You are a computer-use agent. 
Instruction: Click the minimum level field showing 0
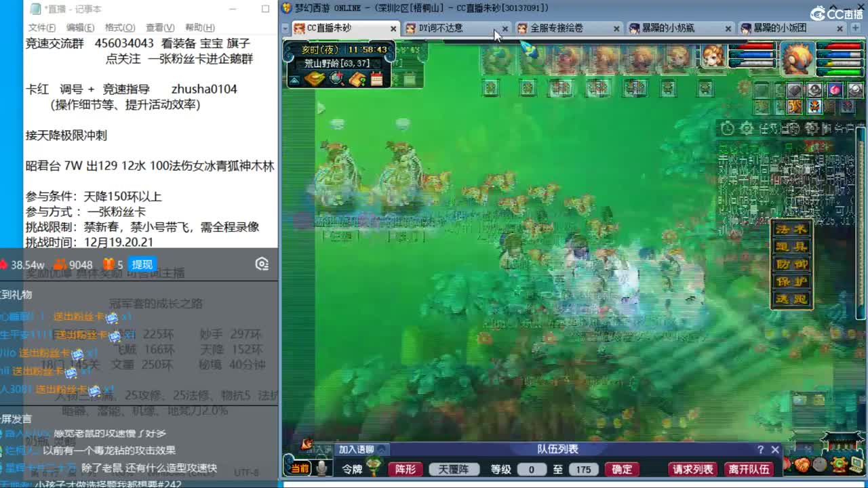tap(532, 469)
